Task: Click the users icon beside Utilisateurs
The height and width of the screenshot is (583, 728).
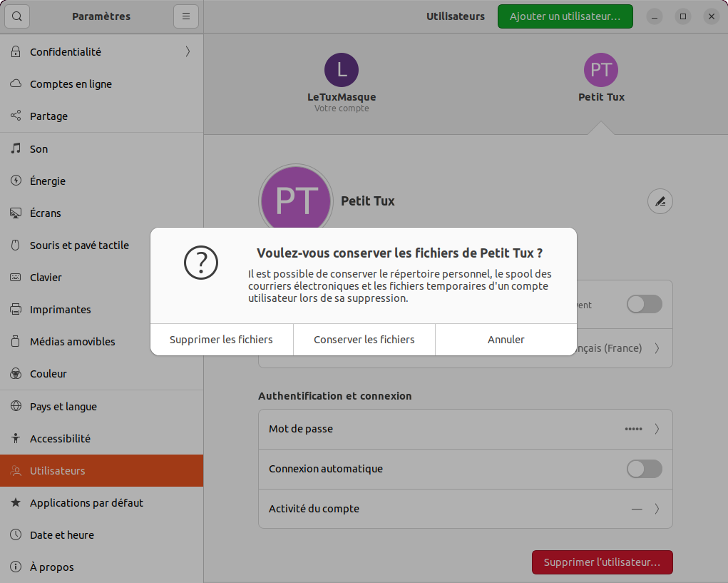Action: click(x=16, y=470)
